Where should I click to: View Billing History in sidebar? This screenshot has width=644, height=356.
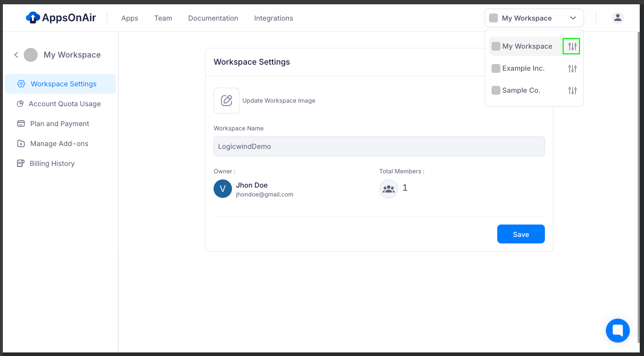point(52,163)
